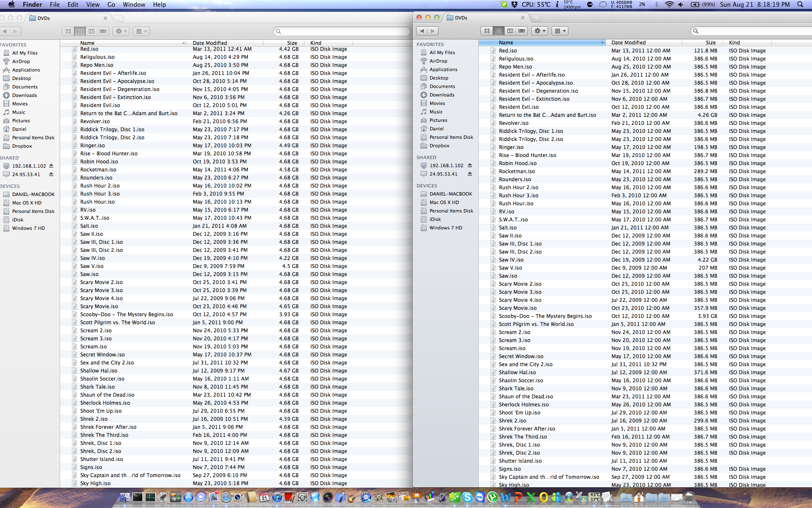Open the Edit menu
812x508 pixels.
[73, 5]
